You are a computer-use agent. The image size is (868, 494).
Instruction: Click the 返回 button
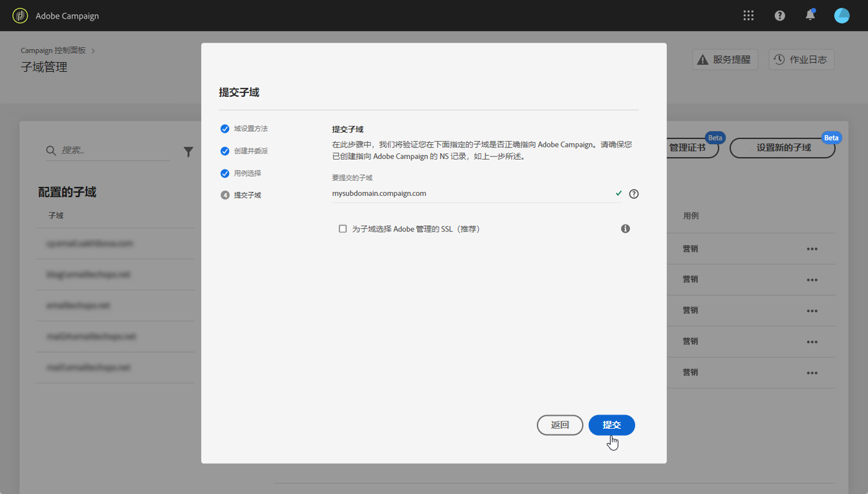(560, 425)
